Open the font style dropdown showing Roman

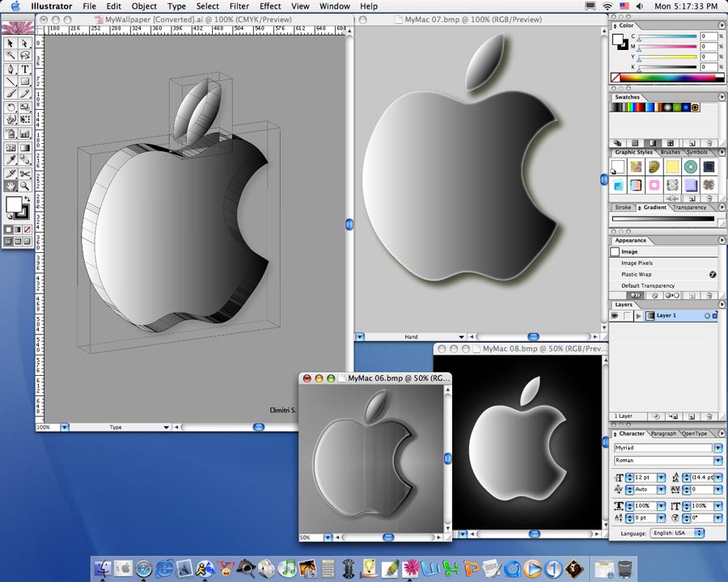[718, 461]
